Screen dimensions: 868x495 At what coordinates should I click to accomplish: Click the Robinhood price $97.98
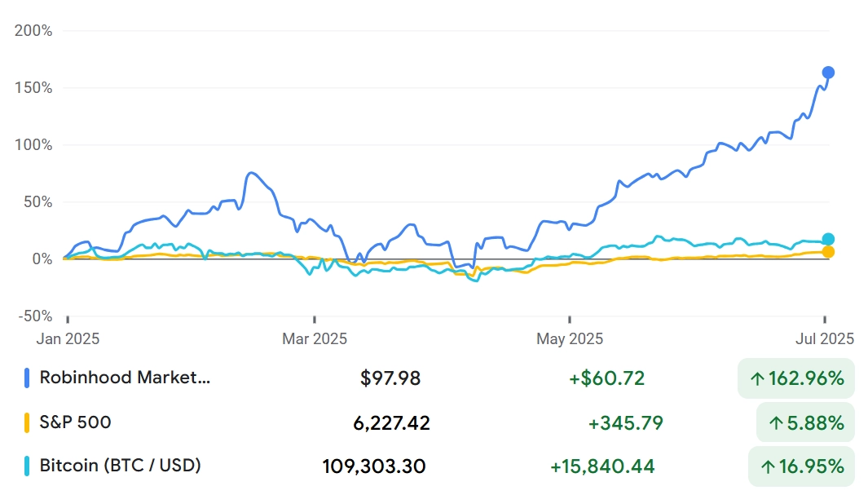pos(390,378)
